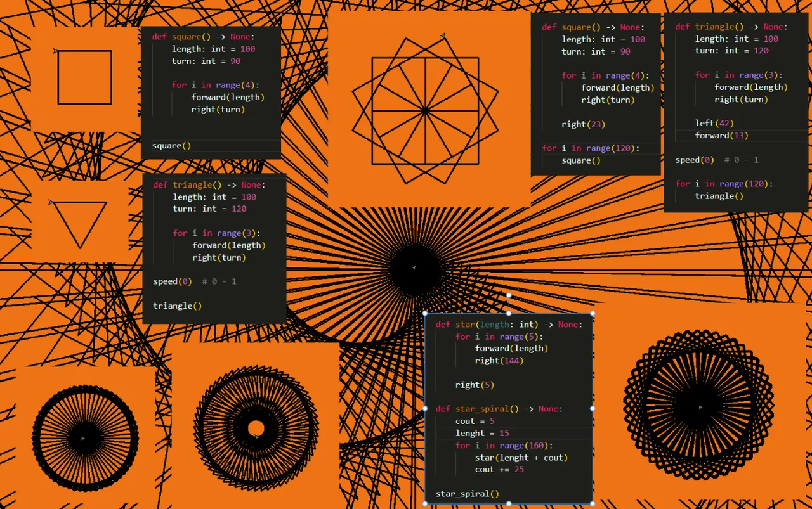Click the 'for i in range(160):' line
The image size is (812, 509).
pyautogui.click(x=504, y=446)
